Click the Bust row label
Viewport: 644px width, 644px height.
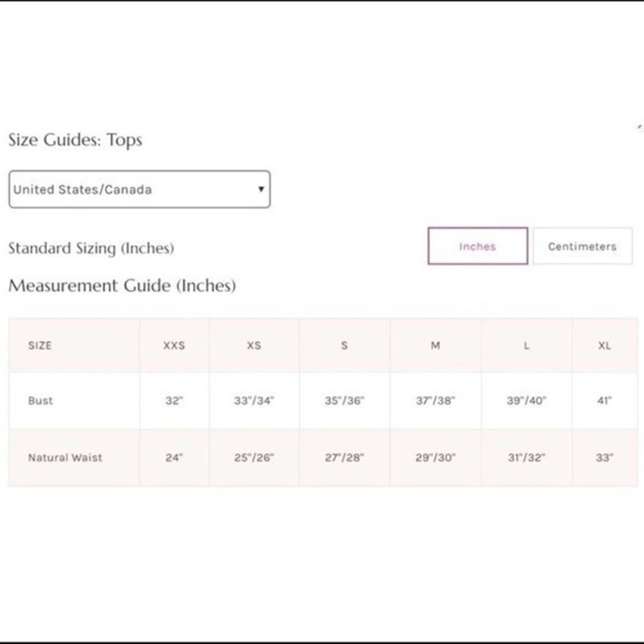click(40, 401)
